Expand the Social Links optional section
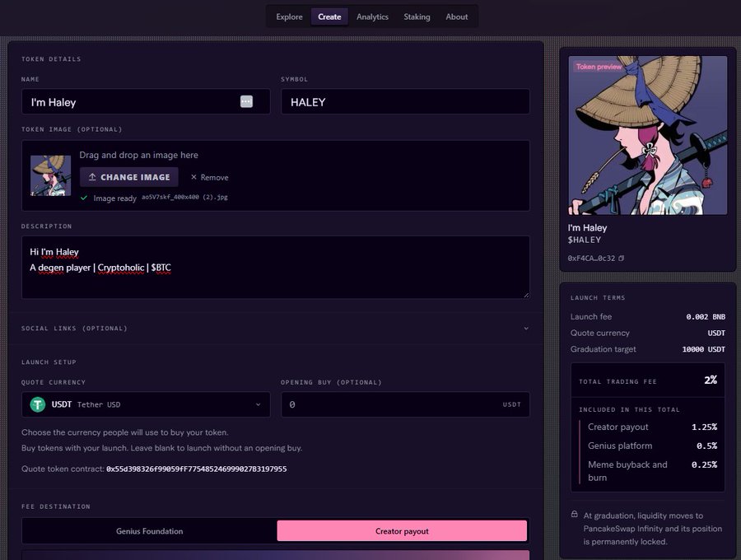741x560 pixels. click(276, 328)
